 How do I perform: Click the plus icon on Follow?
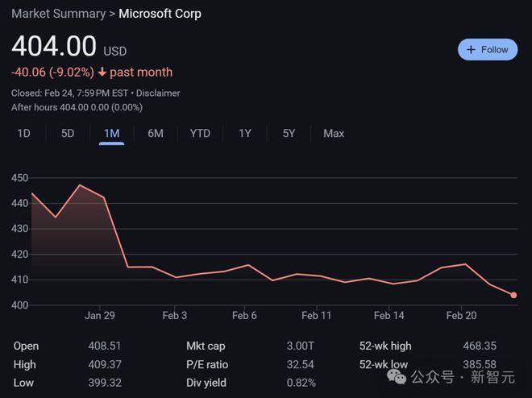[472, 49]
